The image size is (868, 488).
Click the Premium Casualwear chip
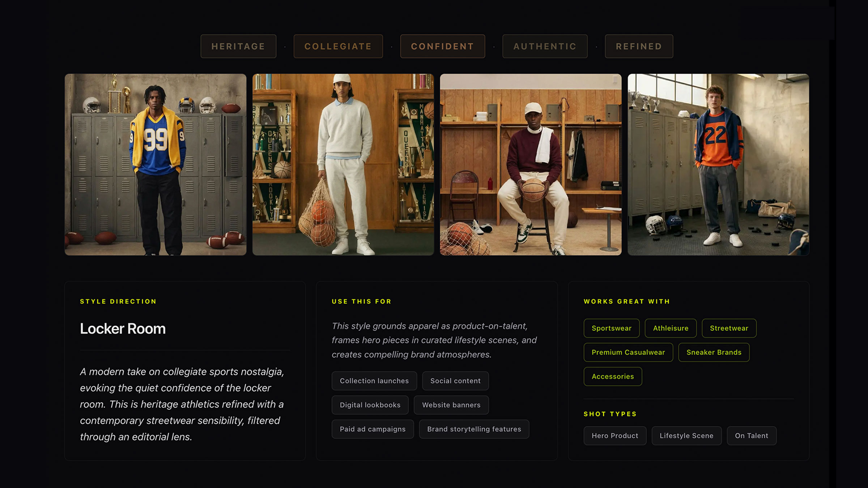pyautogui.click(x=628, y=352)
